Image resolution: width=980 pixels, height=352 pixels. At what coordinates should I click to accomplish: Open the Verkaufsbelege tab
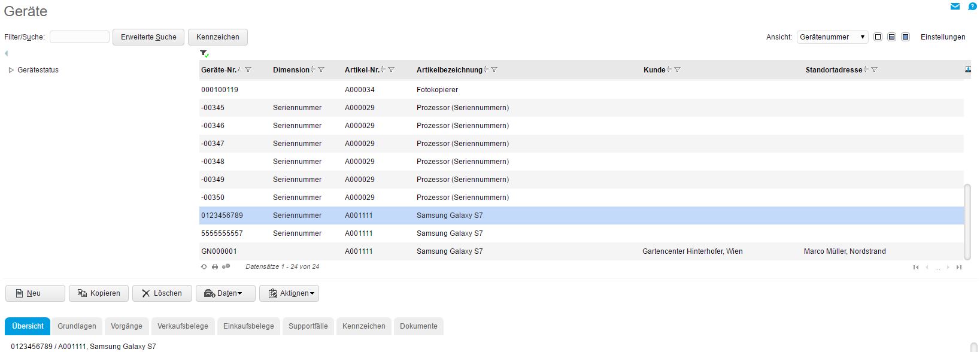(183, 326)
